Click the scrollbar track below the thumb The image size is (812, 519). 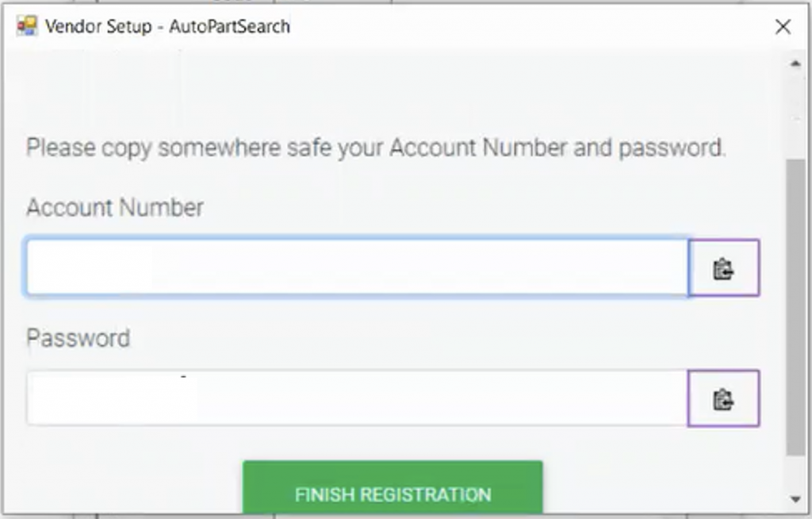point(795,472)
